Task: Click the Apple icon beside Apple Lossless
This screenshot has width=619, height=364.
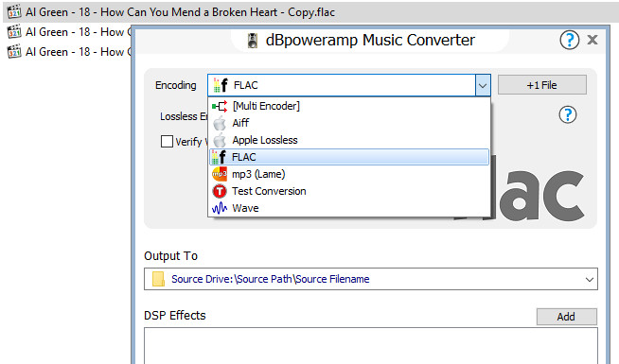Action: (220, 140)
